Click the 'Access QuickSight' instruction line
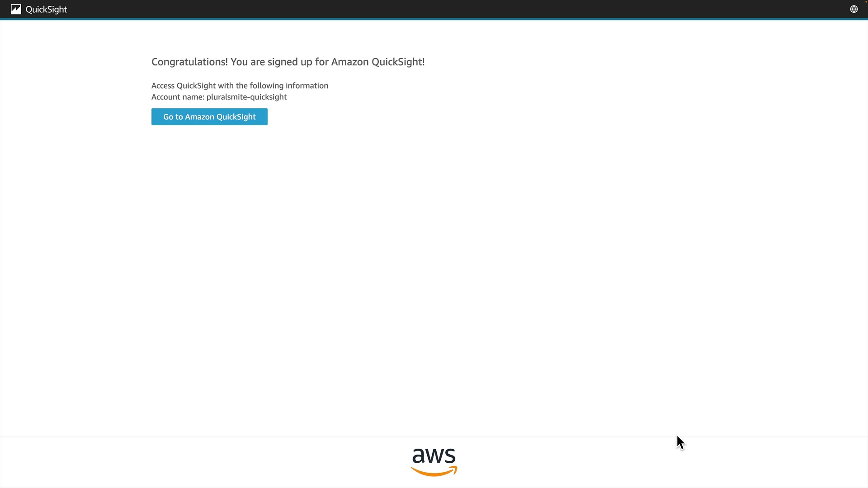This screenshot has width=868, height=488. click(240, 85)
